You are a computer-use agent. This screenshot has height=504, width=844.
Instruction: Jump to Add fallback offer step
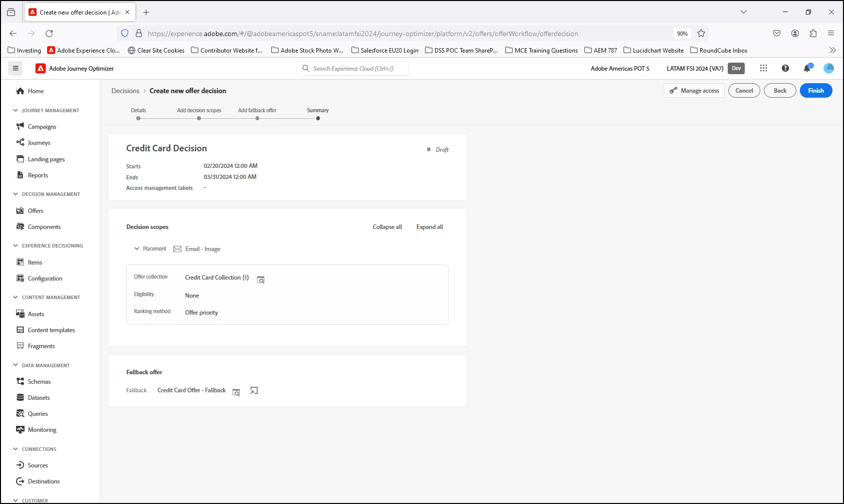pyautogui.click(x=257, y=118)
